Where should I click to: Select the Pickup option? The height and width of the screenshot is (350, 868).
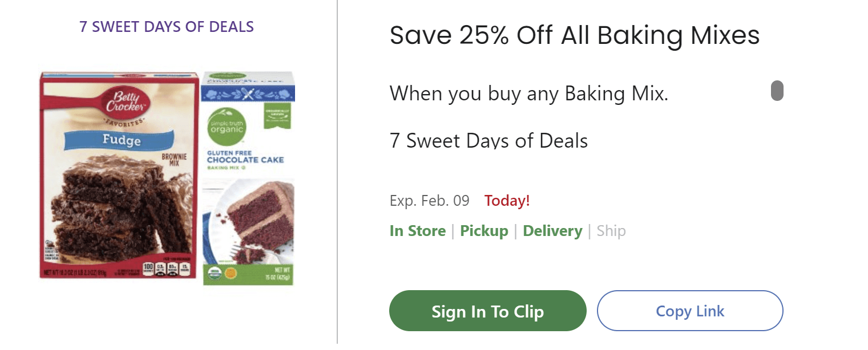484,231
